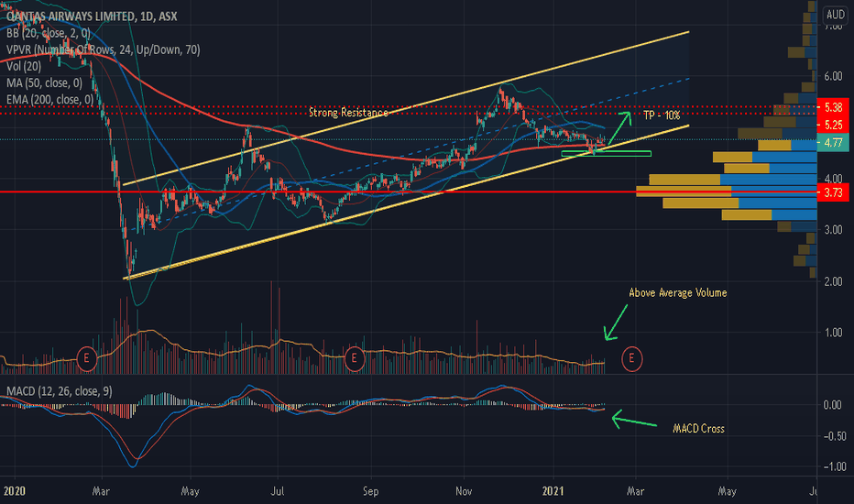The width and height of the screenshot is (854, 504).
Task: Click the AUD currency button
Action: [x=835, y=14]
